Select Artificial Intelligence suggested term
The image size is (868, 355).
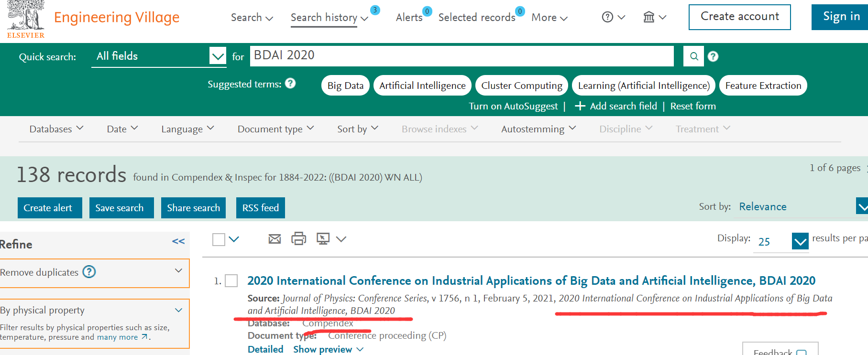click(422, 86)
